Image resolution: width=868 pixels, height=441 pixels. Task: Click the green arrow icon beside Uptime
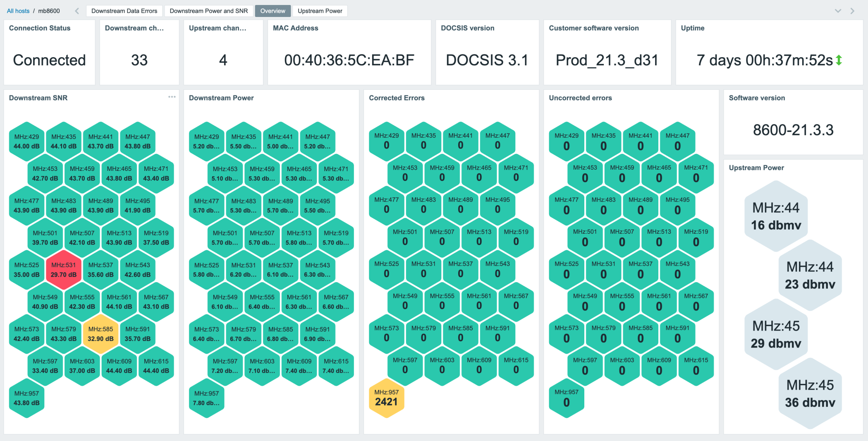pyautogui.click(x=839, y=60)
